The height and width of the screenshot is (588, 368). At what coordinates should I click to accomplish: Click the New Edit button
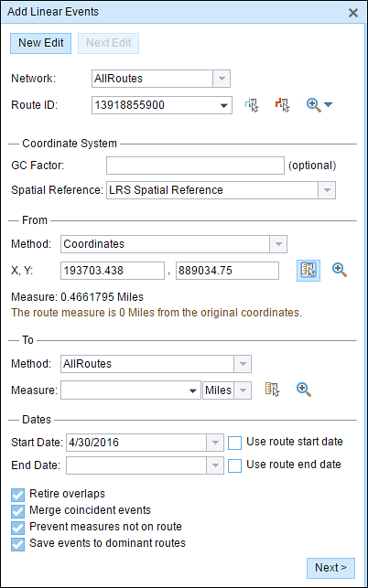41,43
